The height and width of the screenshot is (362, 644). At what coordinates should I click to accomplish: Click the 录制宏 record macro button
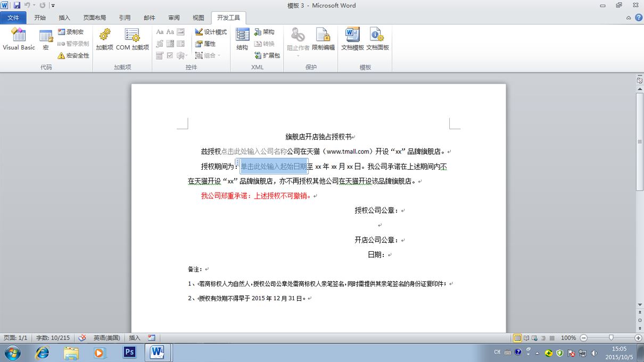71,32
